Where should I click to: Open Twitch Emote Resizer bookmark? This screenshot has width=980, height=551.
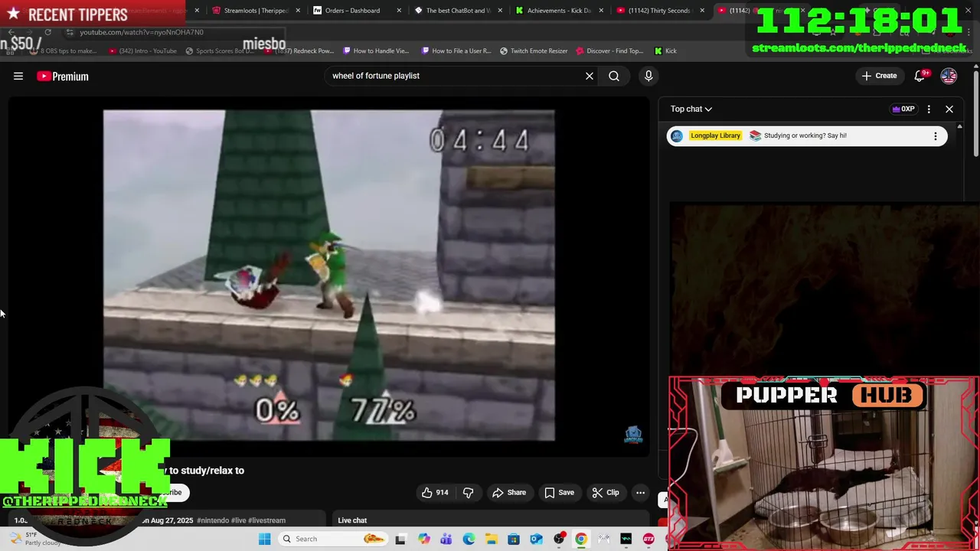(x=534, y=51)
